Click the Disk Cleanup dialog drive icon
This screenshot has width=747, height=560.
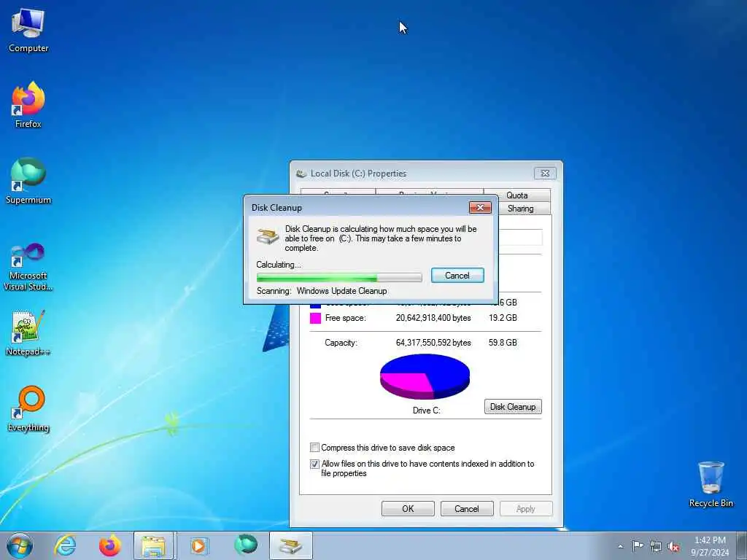coord(267,236)
